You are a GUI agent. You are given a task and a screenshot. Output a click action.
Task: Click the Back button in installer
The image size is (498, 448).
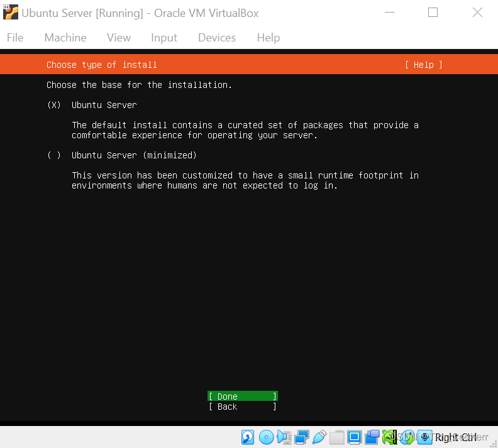[243, 407]
